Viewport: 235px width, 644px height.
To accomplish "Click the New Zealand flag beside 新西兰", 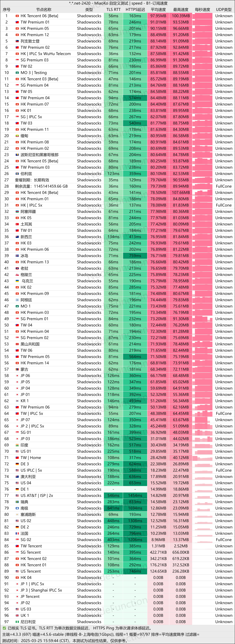I will 17,237.
